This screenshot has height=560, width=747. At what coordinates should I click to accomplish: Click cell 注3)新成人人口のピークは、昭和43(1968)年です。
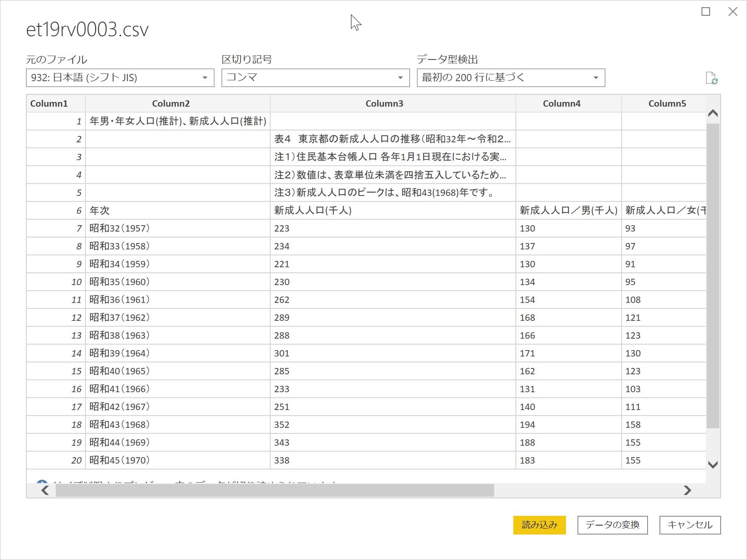pos(393,193)
